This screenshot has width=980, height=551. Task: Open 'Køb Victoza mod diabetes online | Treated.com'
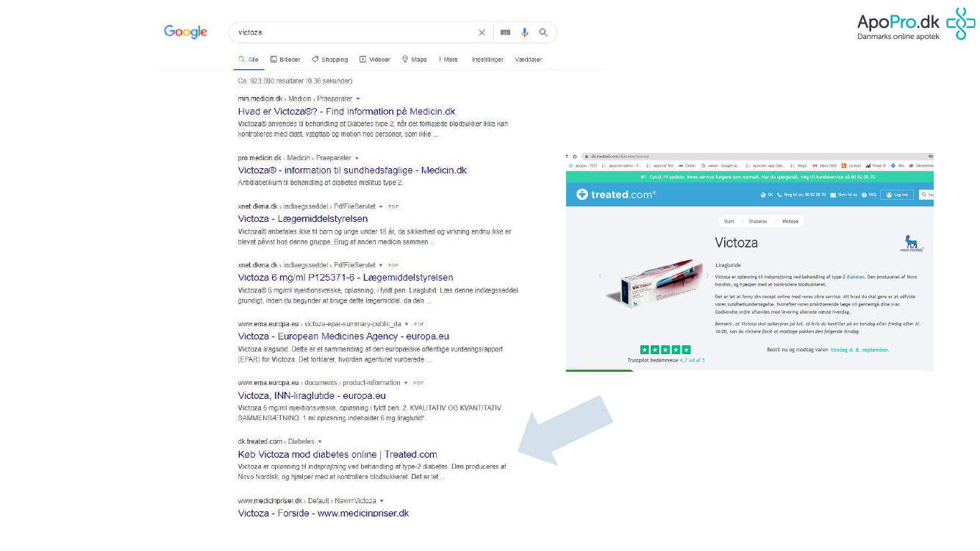[x=337, y=455]
